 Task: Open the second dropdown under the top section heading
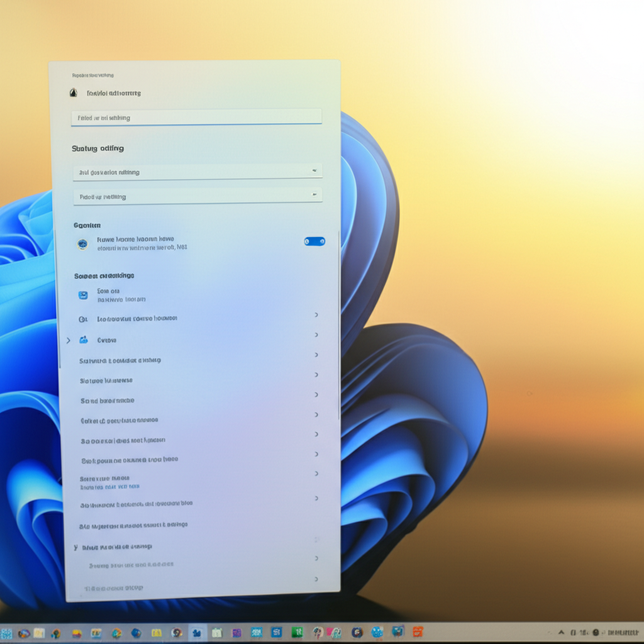coord(197,196)
